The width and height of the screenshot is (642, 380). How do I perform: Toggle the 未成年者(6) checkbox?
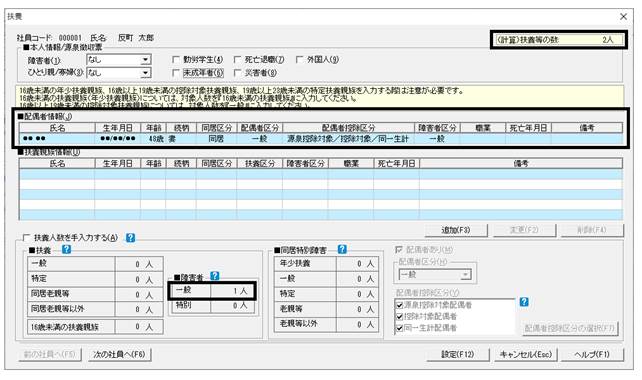[x=176, y=73]
